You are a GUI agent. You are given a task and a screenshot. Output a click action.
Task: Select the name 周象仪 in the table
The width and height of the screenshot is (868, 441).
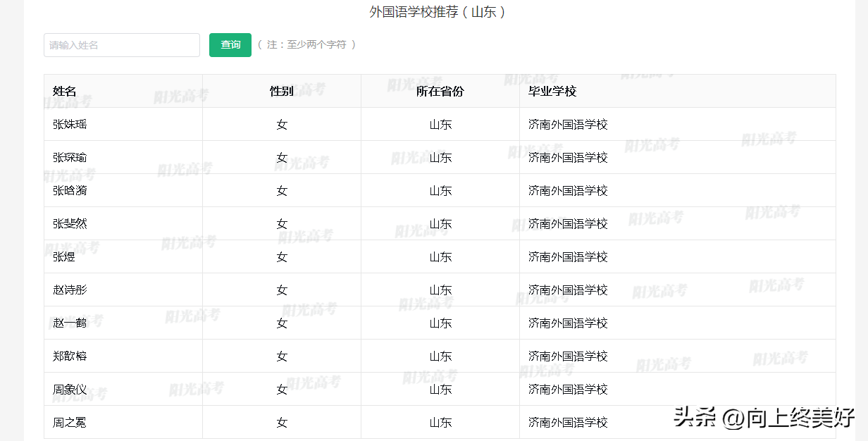(x=70, y=390)
